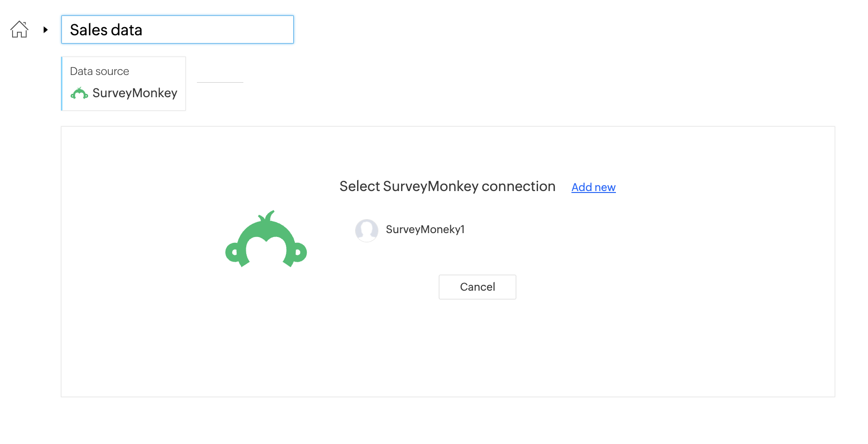868x444 pixels.
Task: Click the SurveyMoneky1 avatar icon
Action: coord(366,230)
